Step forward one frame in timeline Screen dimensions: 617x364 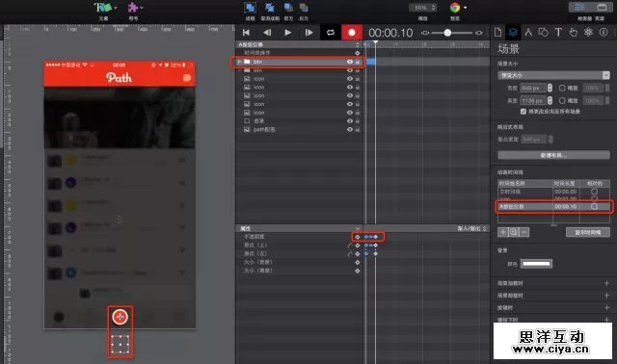point(308,33)
